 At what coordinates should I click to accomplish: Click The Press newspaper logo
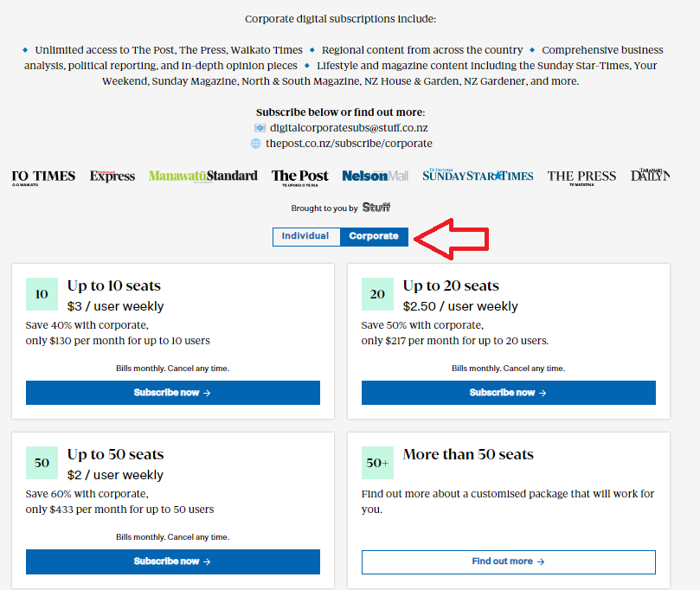[581, 177]
